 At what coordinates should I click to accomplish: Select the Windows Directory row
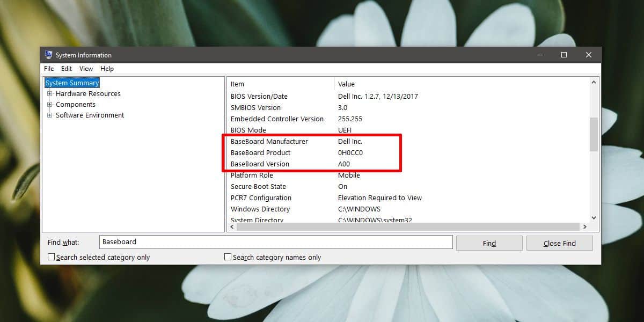408,209
